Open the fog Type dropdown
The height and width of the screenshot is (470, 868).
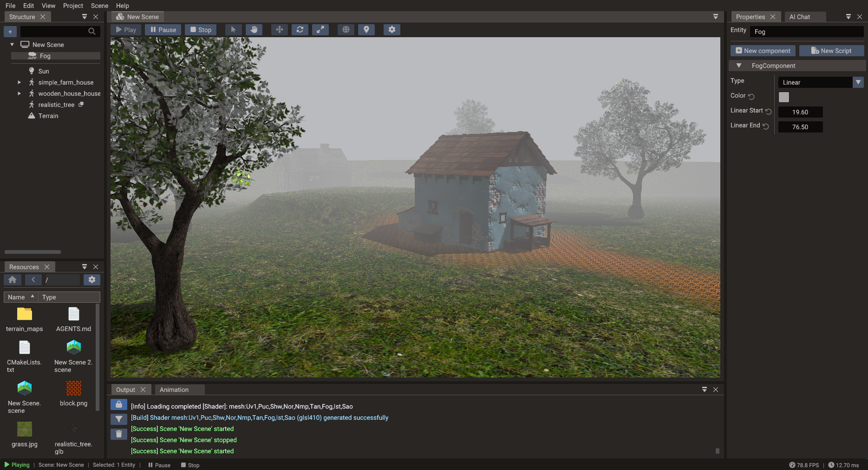pyautogui.click(x=821, y=82)
